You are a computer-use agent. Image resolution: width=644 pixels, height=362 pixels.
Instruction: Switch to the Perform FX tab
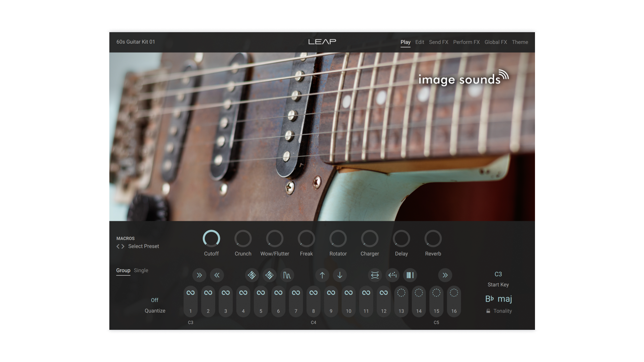pos(466,42)
